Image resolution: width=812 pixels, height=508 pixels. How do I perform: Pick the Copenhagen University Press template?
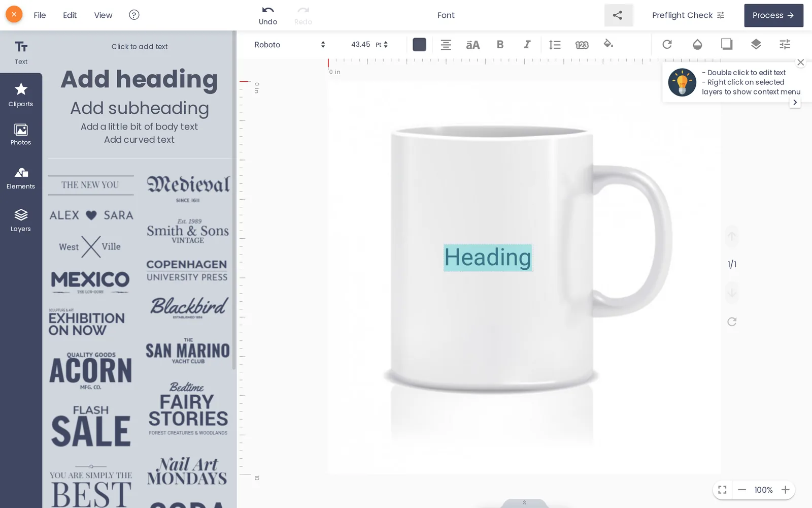(187, 270)
